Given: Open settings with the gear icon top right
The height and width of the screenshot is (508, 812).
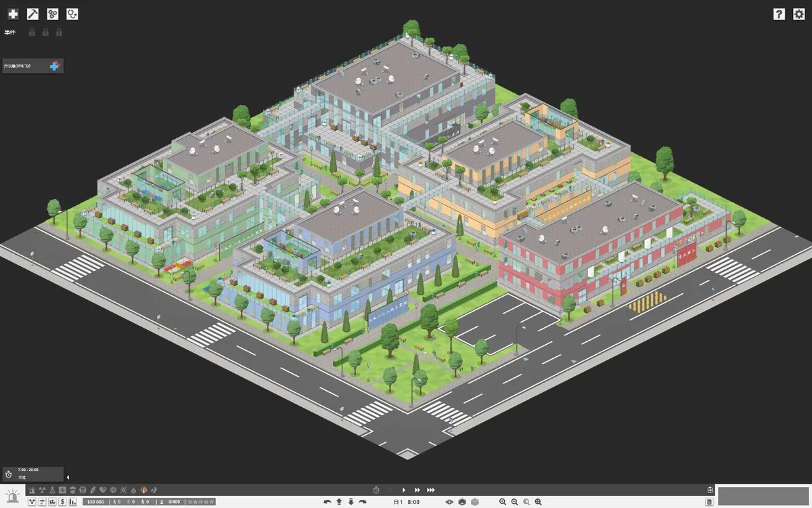Looking at the screenshot, I should pyautogui.click(x=799, y=14).
